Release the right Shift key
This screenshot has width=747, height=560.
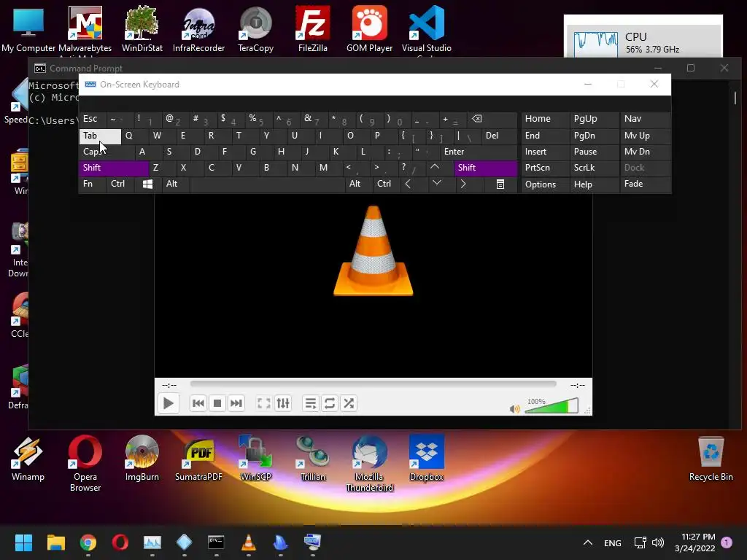pos(485,168)
